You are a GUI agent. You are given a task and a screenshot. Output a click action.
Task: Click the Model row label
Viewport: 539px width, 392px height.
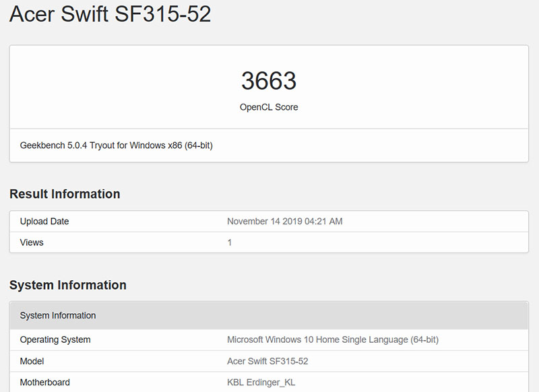tap(32, 361)
